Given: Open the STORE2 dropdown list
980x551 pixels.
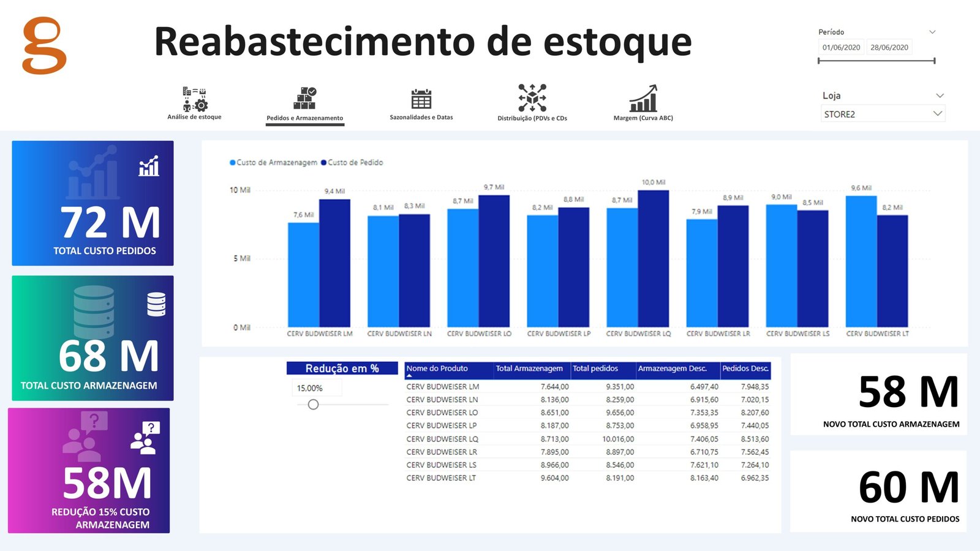Looking at the screenshot, I should (x=937, y=114).
